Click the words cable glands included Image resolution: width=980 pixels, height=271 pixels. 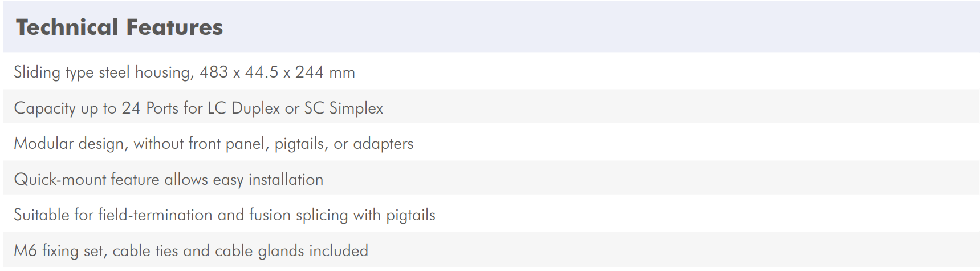[x=291, y=251]
